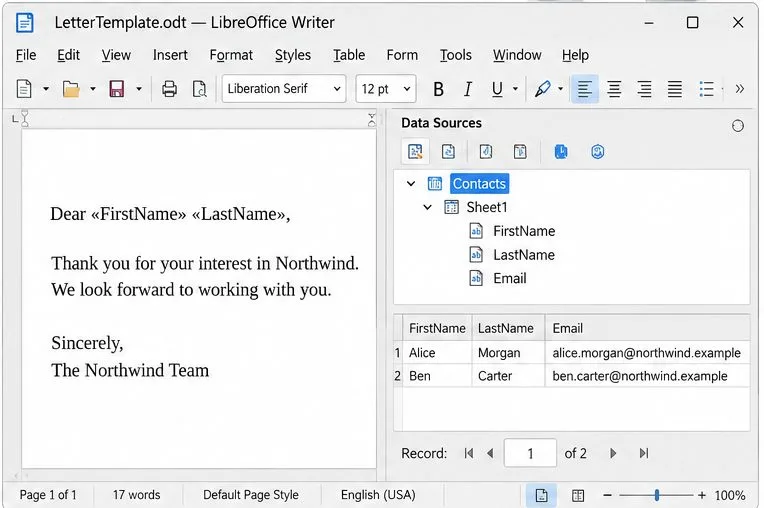Switch to single-page view in status bar
The image size is (764, 508).
pos(541,495)
